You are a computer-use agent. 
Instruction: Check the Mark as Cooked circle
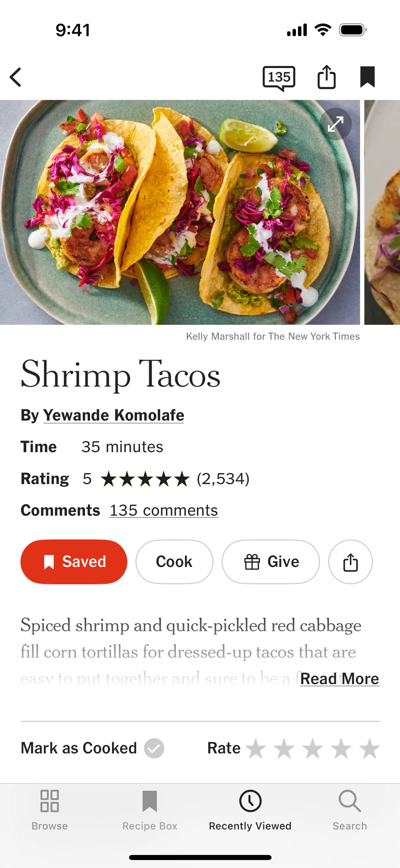coord(154,748)
